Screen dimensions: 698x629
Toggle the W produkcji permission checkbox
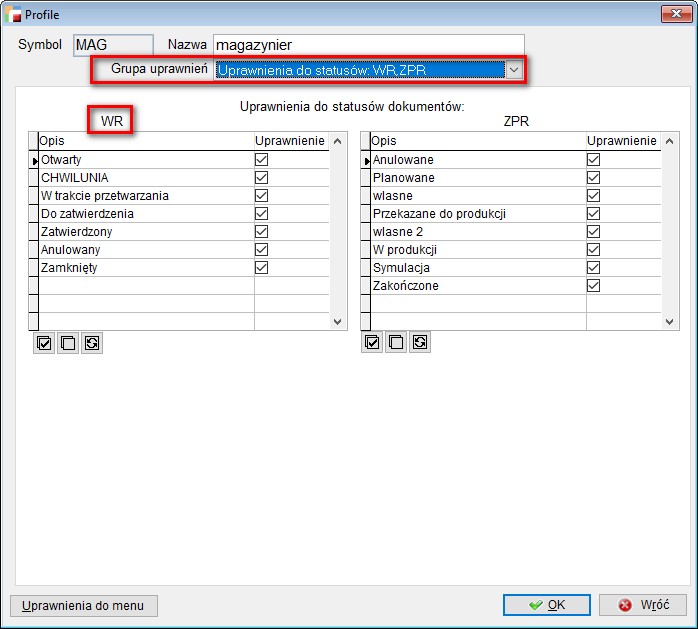[594, 250]
